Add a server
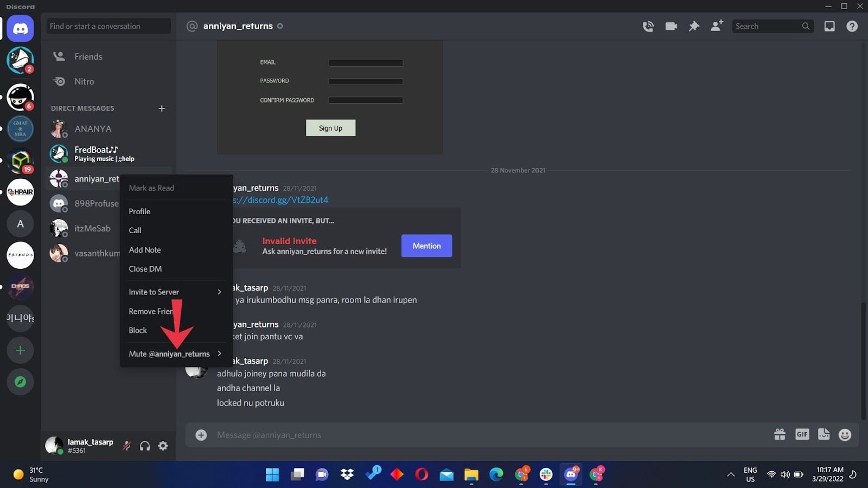 pos(21,350)
